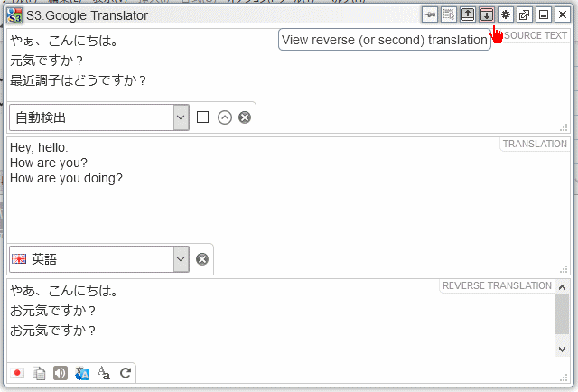This screenshot has width=578, height=392.
Task: Toggle the reverse translation view button
Action: [487, 14]
